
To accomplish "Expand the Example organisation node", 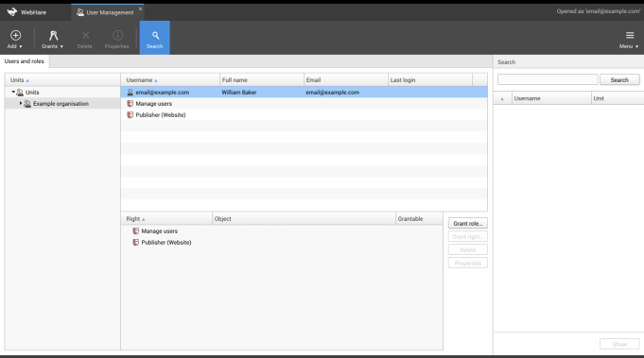I will point(21,103).
